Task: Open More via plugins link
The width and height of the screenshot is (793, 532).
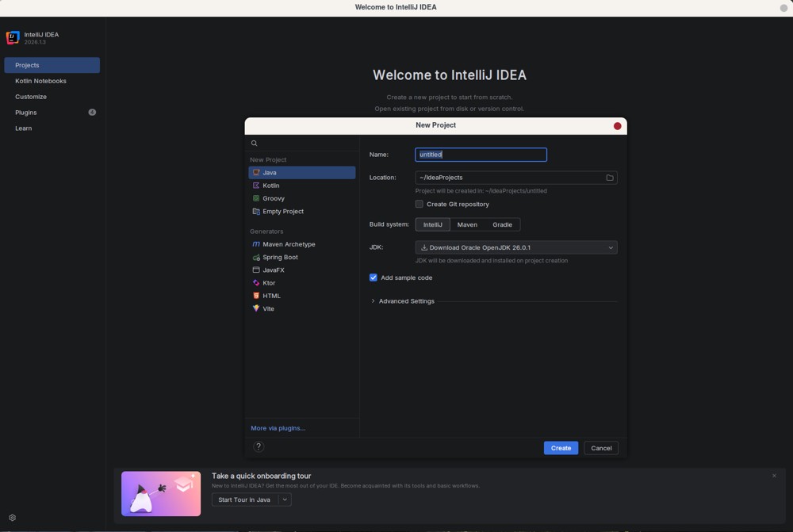Action: coord(278,428)
